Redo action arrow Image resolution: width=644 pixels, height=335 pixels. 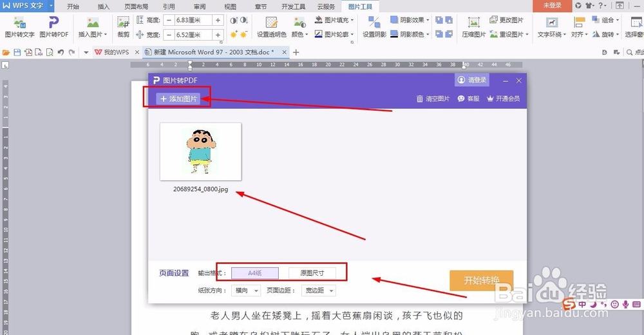(x=72, y=52)
